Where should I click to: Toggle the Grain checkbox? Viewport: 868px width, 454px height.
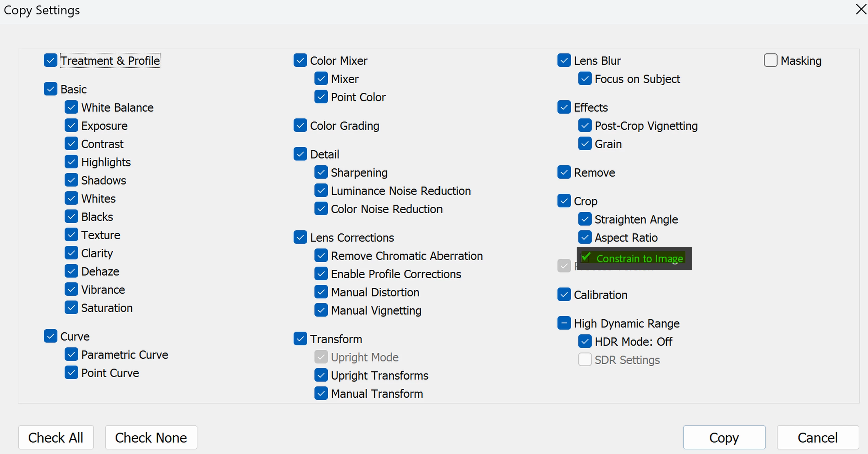click(585, 144)
